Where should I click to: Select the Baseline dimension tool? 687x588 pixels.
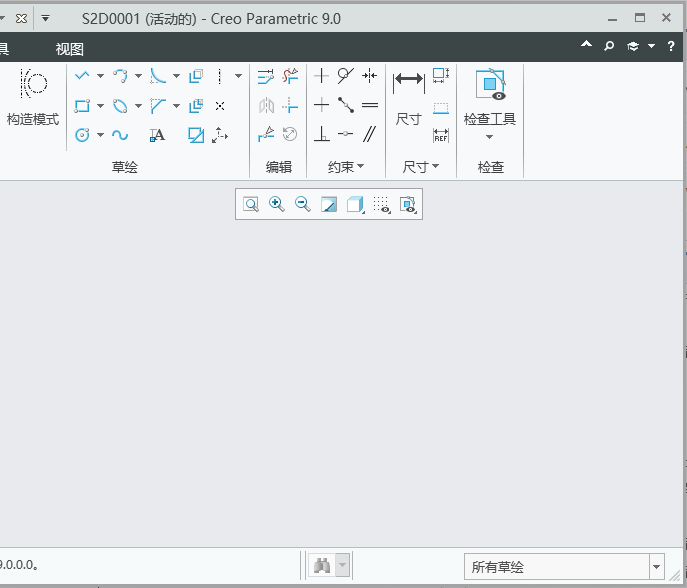441,108
